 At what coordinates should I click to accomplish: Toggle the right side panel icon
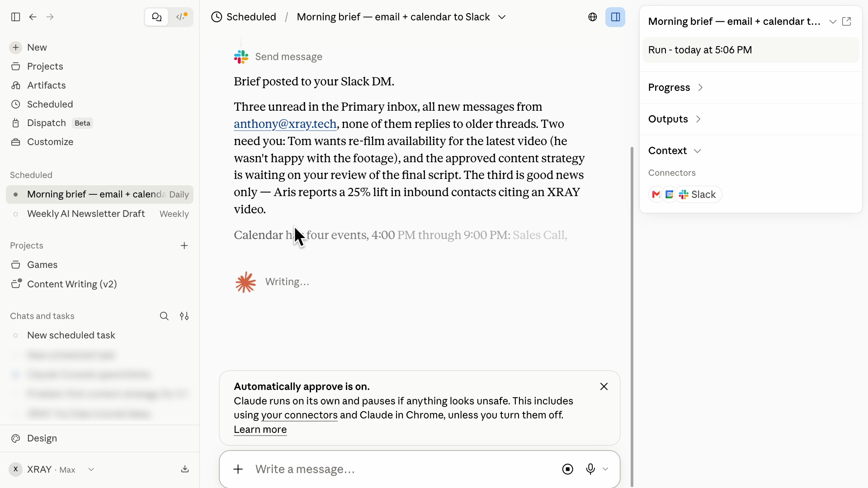tap(615, 17)
